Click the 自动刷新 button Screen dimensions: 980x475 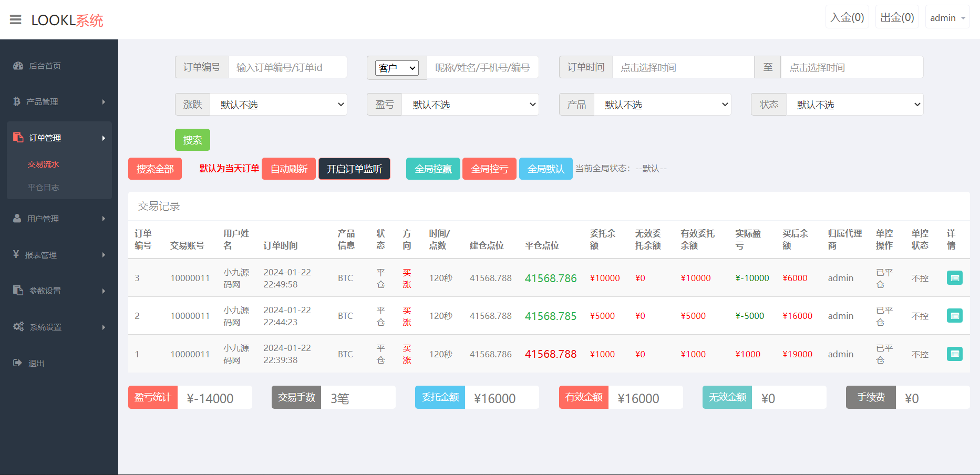coord(288,169)
